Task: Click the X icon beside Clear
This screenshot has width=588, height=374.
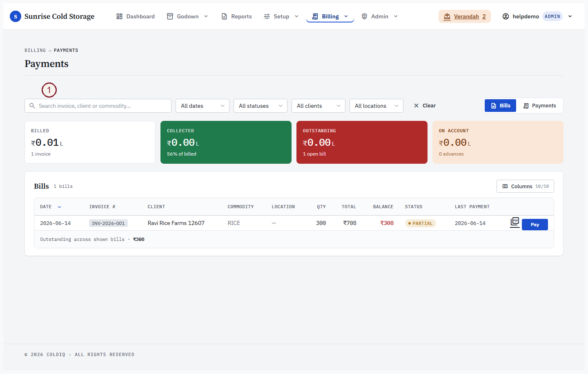Action: coord(416,105)
